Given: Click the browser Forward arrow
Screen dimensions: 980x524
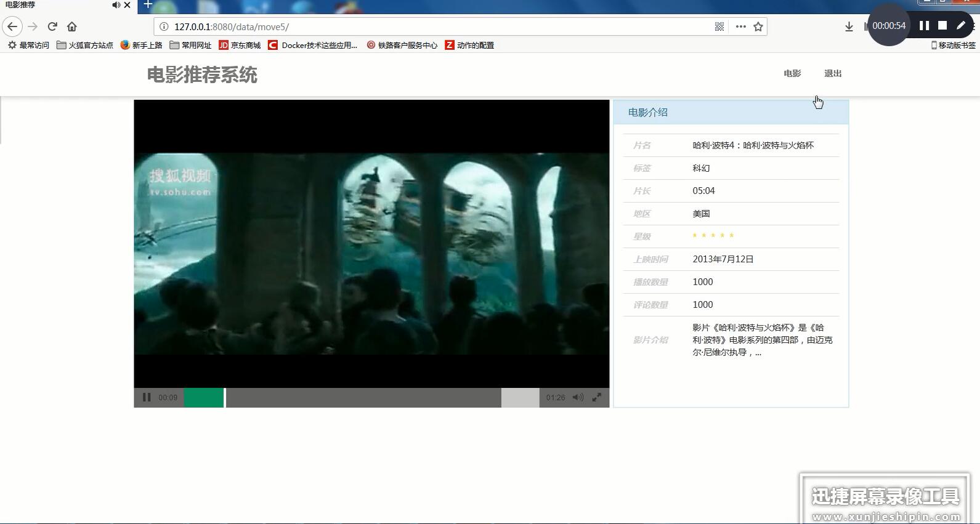Looking at the screenshot, I should (x=33, y=26).
